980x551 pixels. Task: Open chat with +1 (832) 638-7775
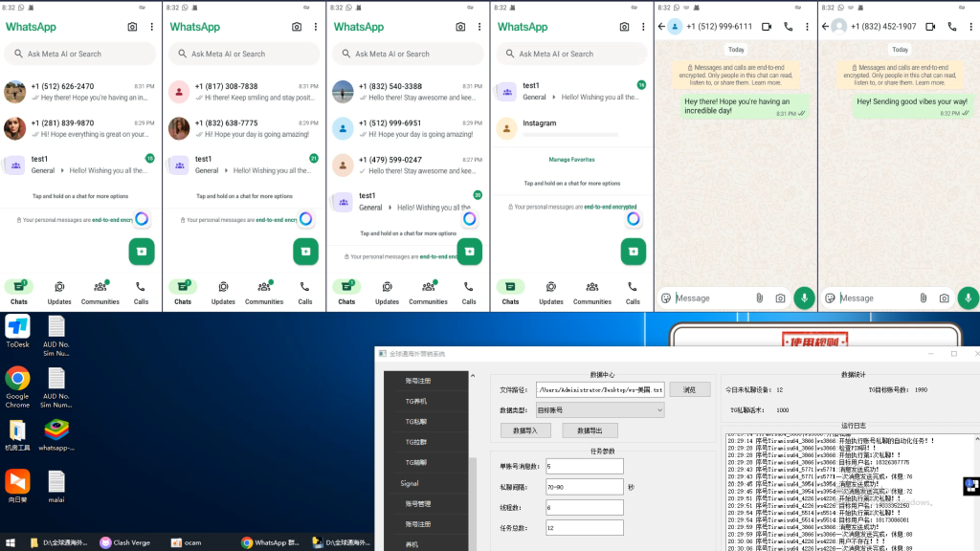point(244,128)
